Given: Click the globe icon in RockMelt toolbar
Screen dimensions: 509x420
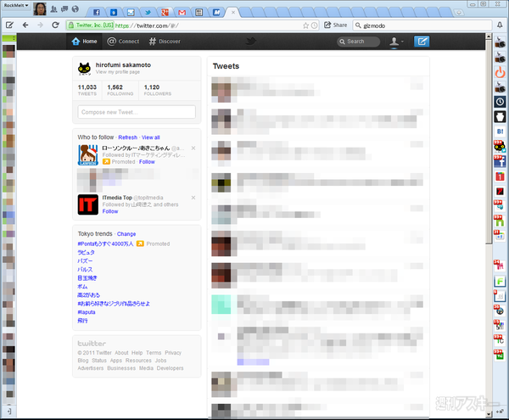Looking at the screenshot, I should click(x=75, y=9).
